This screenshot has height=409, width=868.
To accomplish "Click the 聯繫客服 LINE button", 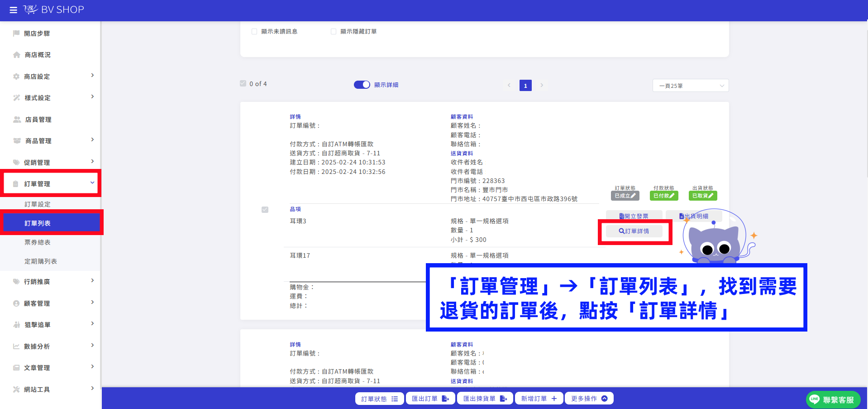I will coord(833,400).
